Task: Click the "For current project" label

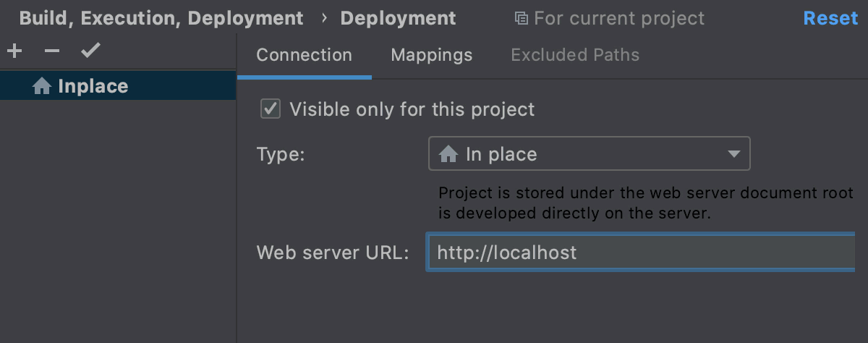Action: click(x=618, y=18)
